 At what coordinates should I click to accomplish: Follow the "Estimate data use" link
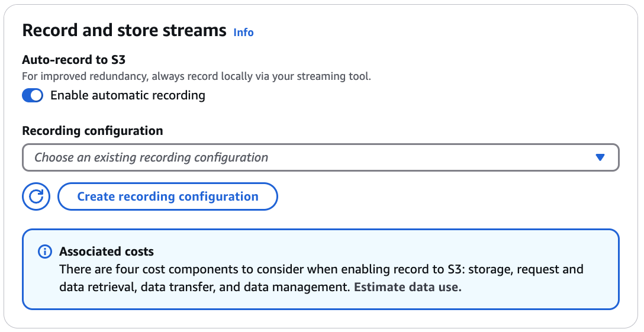click(407, 287)
